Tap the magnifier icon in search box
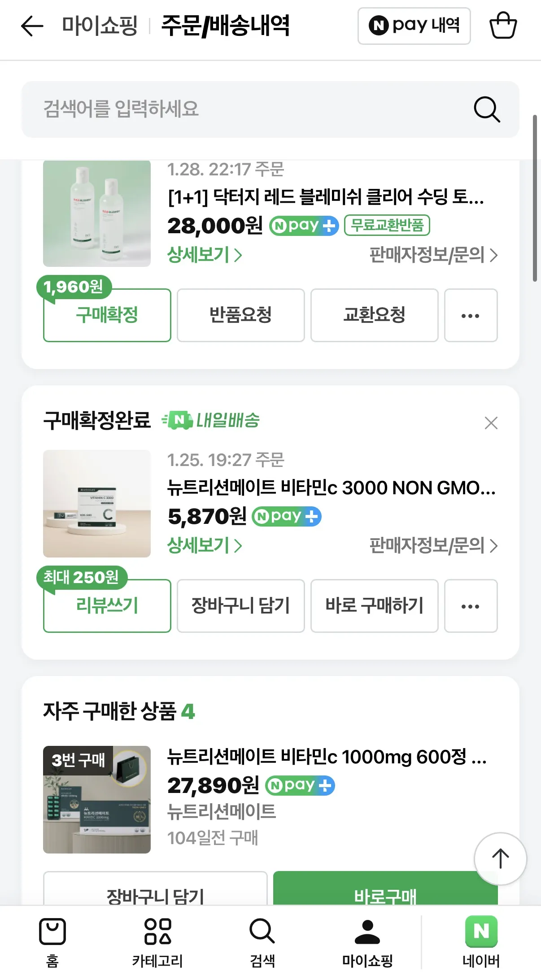 pos(487,109)
